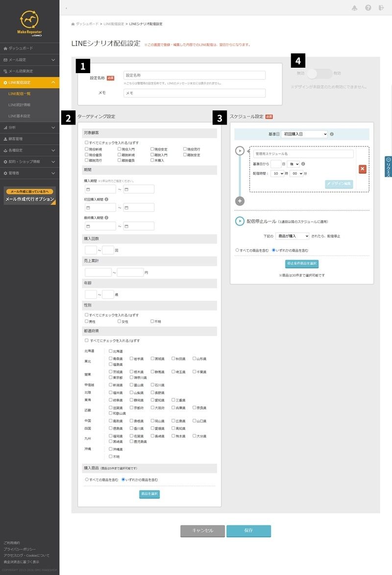Screen dimensions: 392x575
Task: Delete the schedule with red X button
Action: pos(362,169)
